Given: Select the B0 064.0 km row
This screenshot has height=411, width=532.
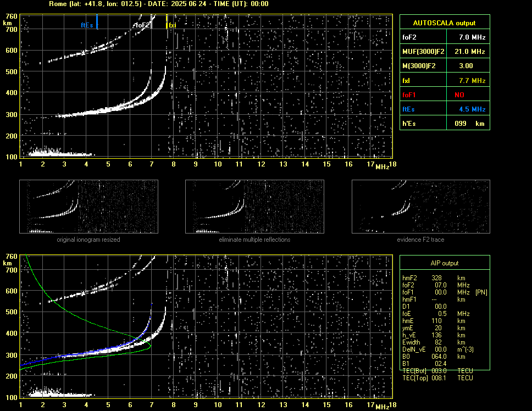Looking at the screenshot, I should [434, 357].
